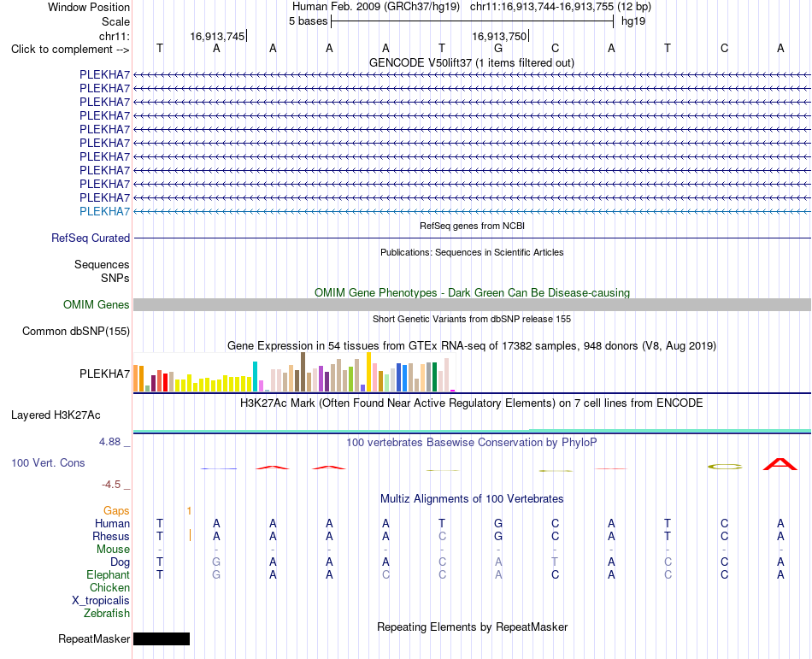Screen dimensions: 812x659
Task: Click the Scale label
Action: tap(115, 21)
